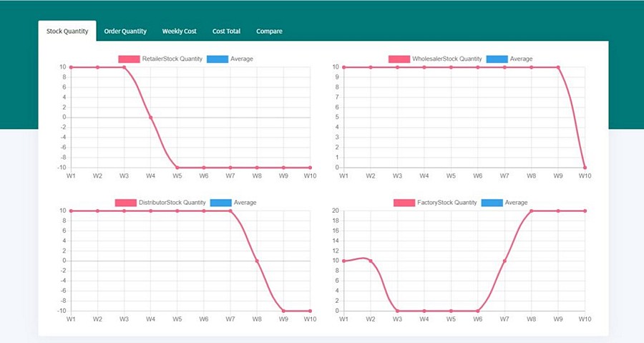
Task: Select the W3 data point on Factory chart
Action: point(397,311)
